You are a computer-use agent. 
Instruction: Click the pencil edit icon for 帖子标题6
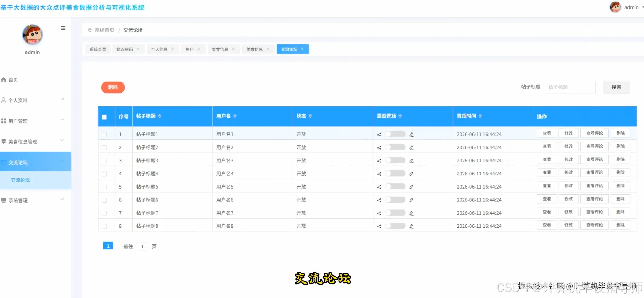tap(411, 200)
